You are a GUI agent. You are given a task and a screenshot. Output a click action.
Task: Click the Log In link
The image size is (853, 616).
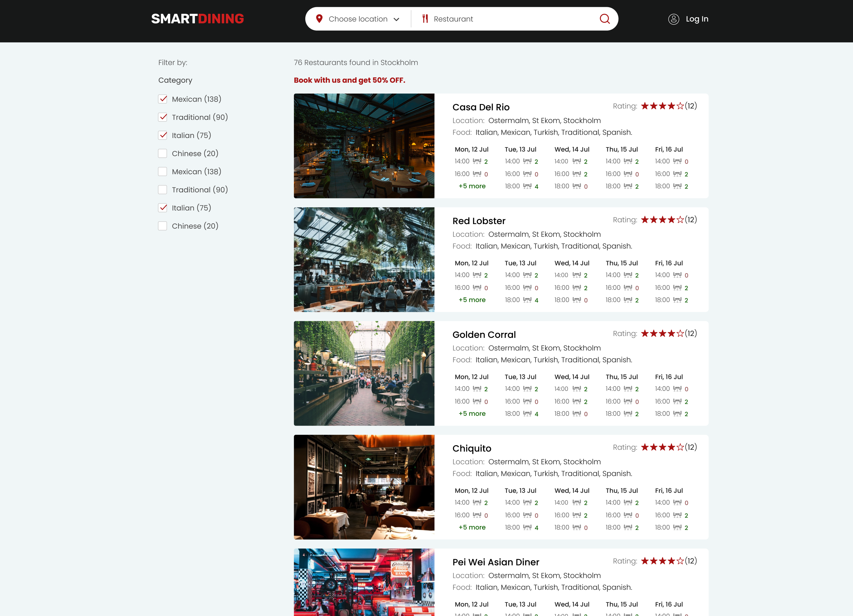696,19
